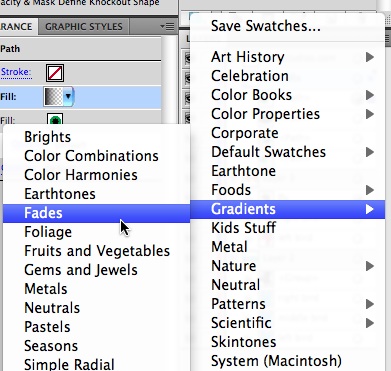Open the Appearance panel options menu icon
The width and height of the screenshot is (391, 371).
pyautogui.click(x=167, y=26)
